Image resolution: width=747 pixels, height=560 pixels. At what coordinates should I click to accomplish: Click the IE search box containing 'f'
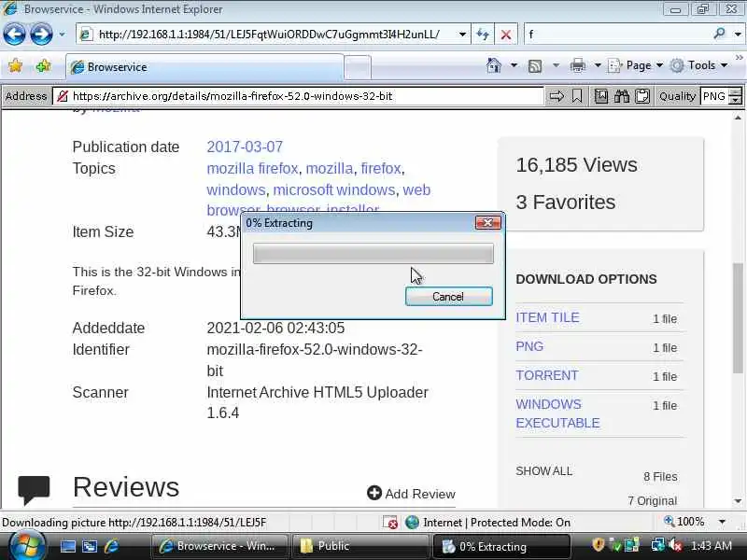pos(617,35)
